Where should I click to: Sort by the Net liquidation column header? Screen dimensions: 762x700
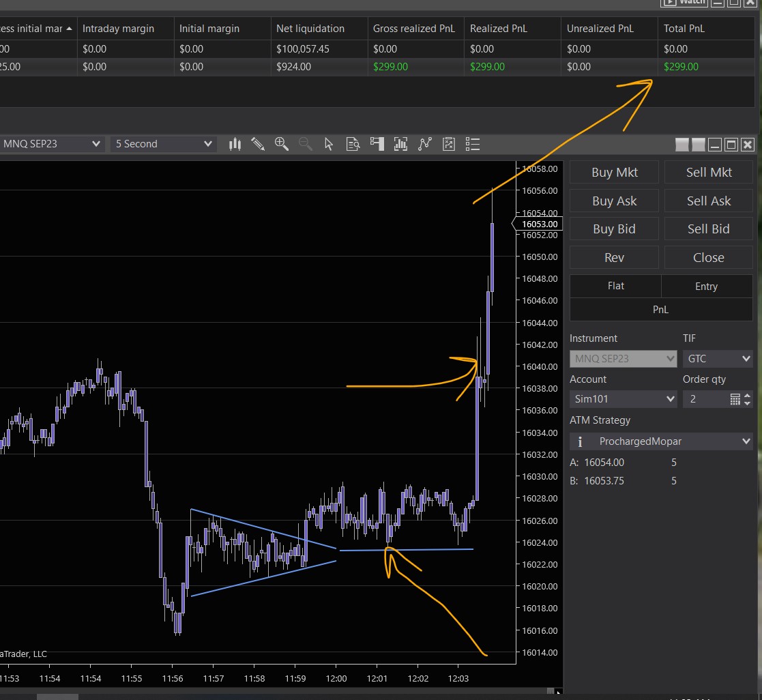tap(310, 29)
